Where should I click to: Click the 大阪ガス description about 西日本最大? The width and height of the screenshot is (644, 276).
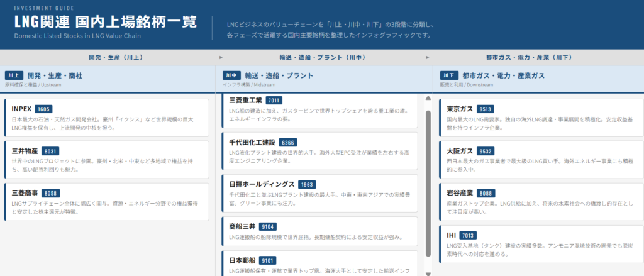pos(539,166)
